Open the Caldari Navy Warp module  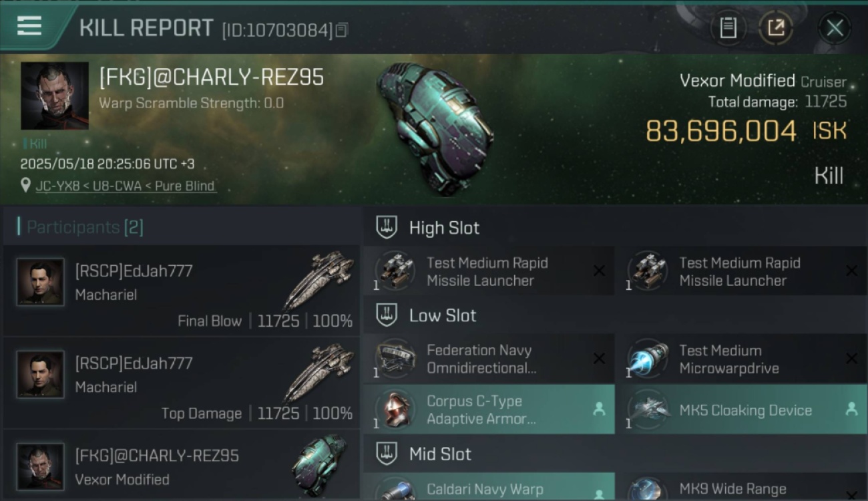489,487
